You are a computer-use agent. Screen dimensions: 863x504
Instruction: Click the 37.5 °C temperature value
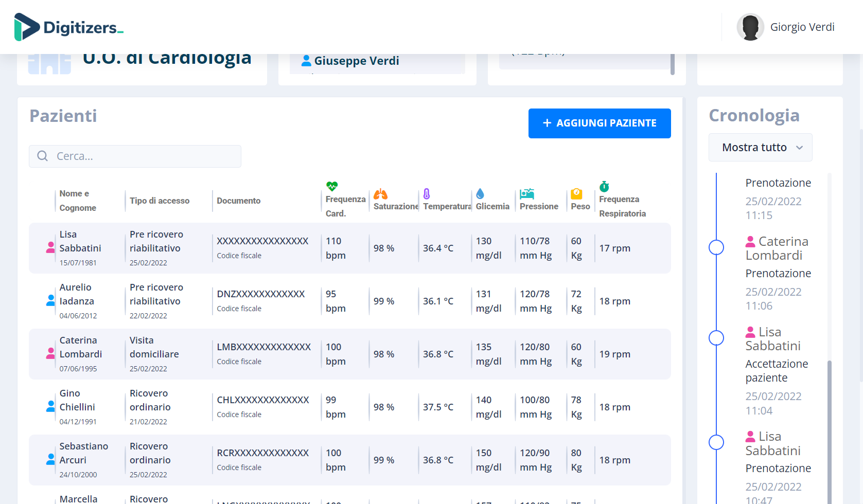point(438,407)
